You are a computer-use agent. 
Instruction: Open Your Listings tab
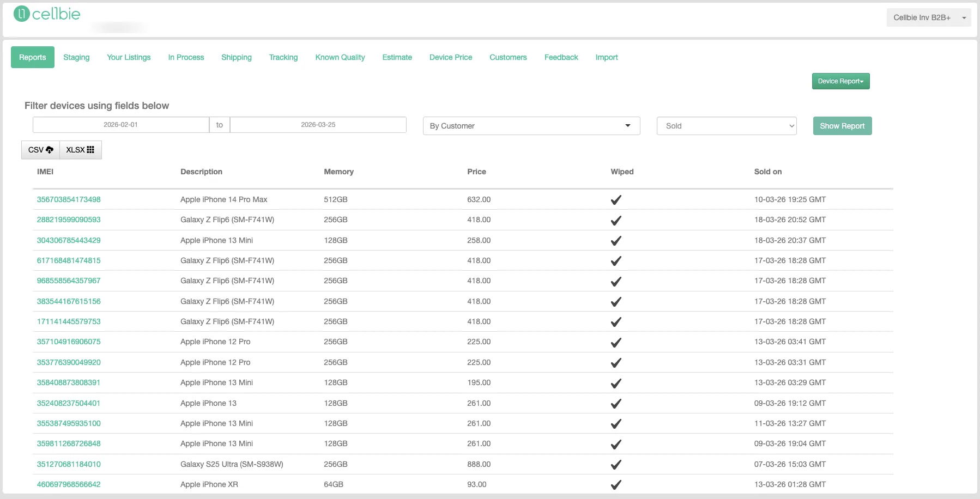[129, 57]
